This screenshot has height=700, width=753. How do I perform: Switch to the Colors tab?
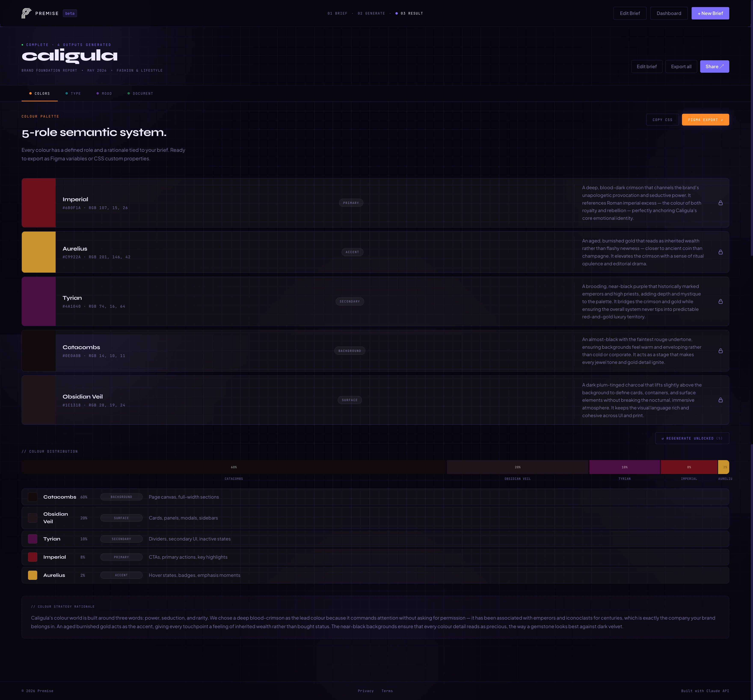39,93
